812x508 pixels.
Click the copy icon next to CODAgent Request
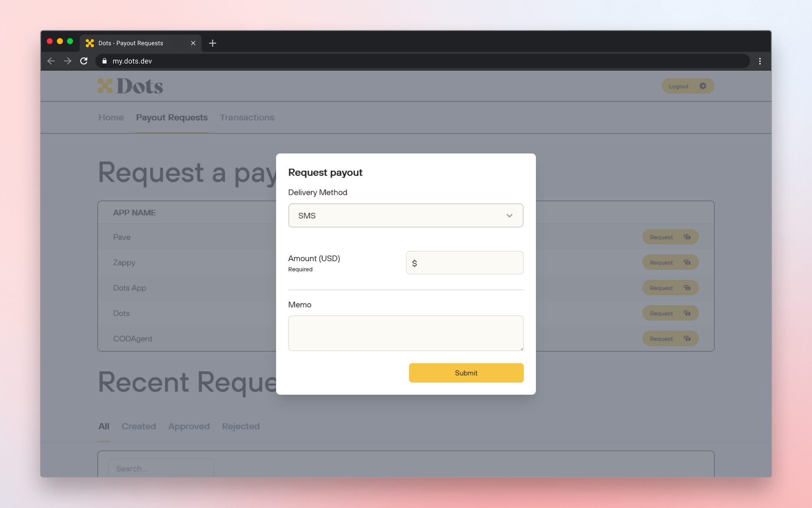click(x=687, y=338)
